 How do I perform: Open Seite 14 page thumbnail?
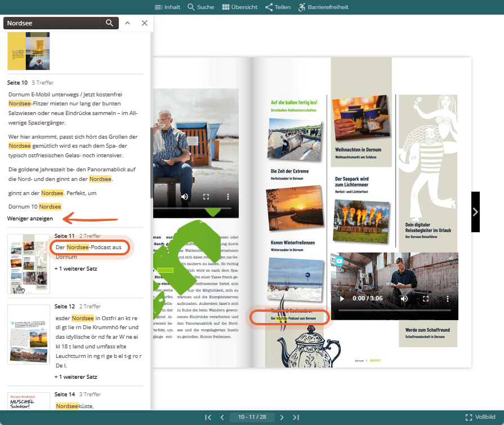[29, 401]
